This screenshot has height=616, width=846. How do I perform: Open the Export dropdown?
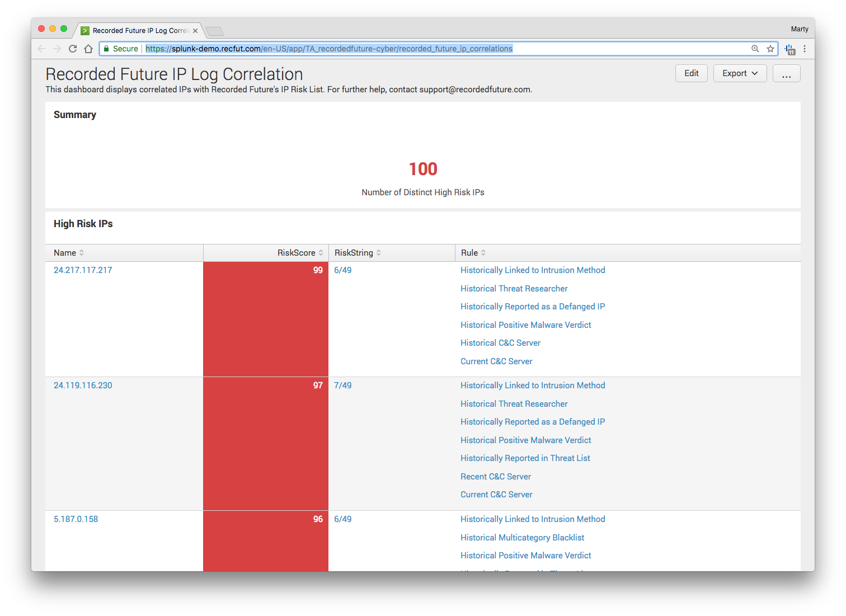point(740,73)
